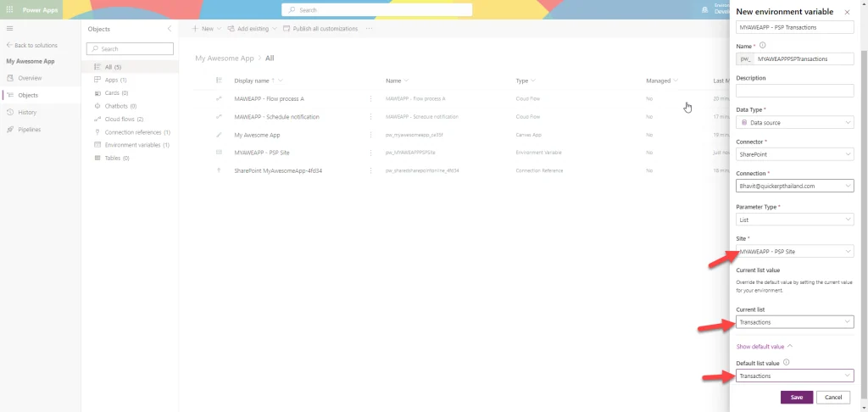Open the Connector dropdown
868x412 pixels.
coord(794,154)
